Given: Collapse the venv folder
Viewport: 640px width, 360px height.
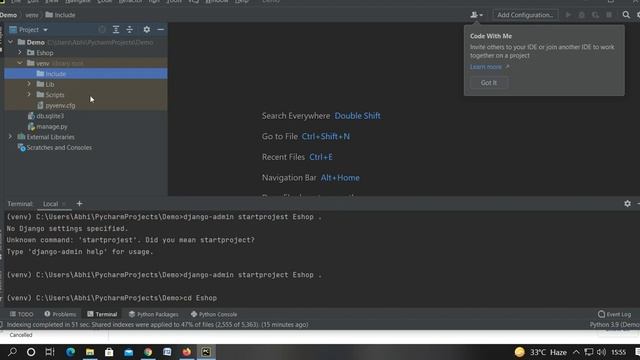Looking at the screenshot, I should point(20,63).
